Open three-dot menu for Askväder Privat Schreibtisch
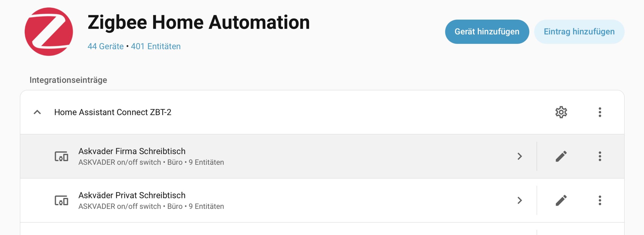Viewport: 644px width, 235px height. 600,200
